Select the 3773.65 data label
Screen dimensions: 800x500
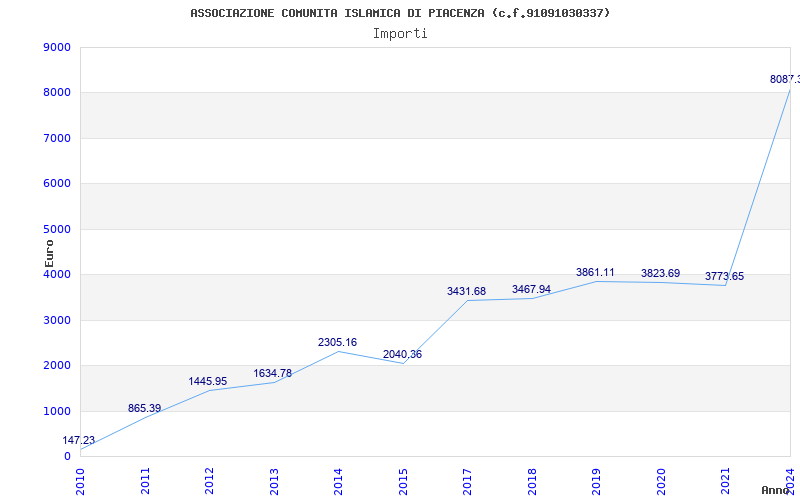coord(724,277)
